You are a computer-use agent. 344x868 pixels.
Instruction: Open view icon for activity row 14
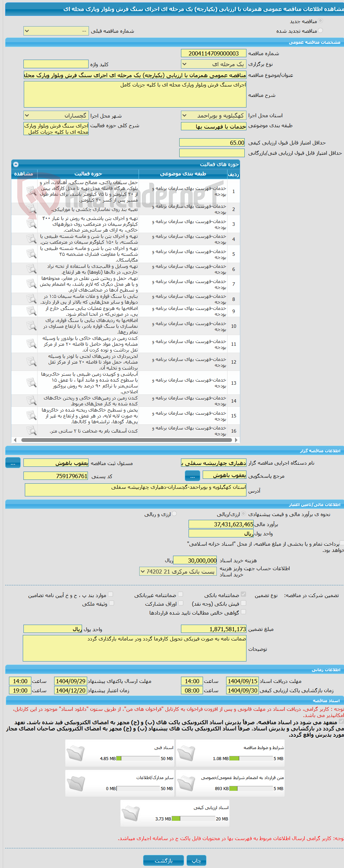(31, 401)
